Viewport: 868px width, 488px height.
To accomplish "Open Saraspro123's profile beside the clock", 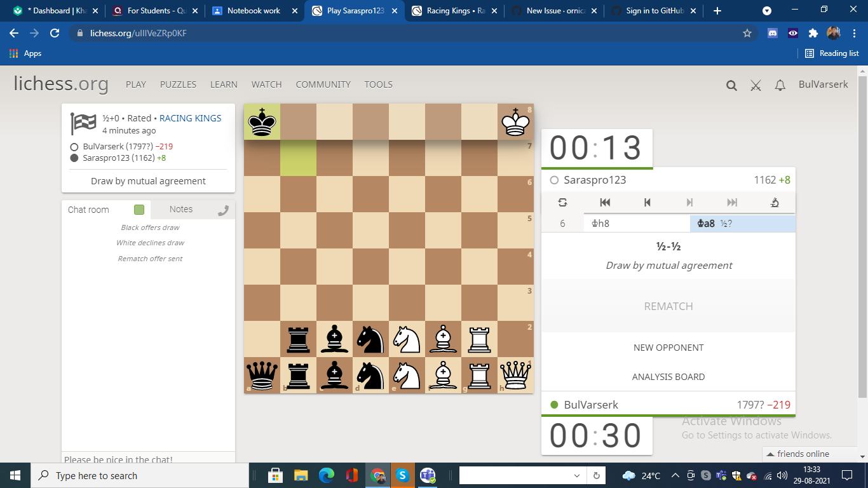I will [595, 180].
